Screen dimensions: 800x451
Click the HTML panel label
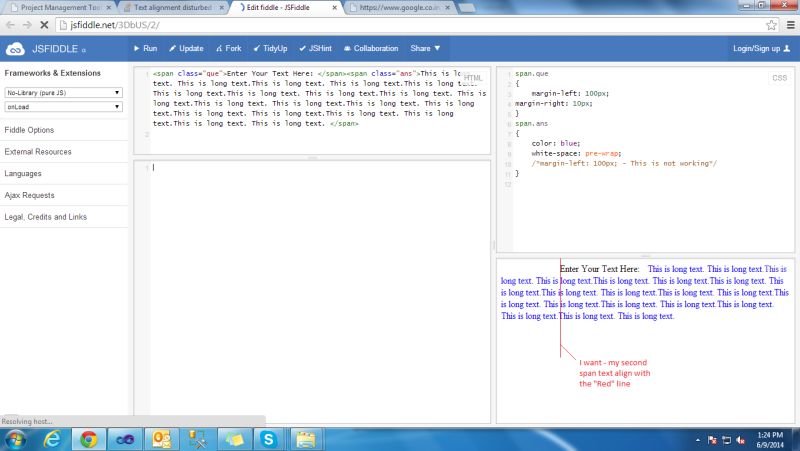tap(473, 78)
